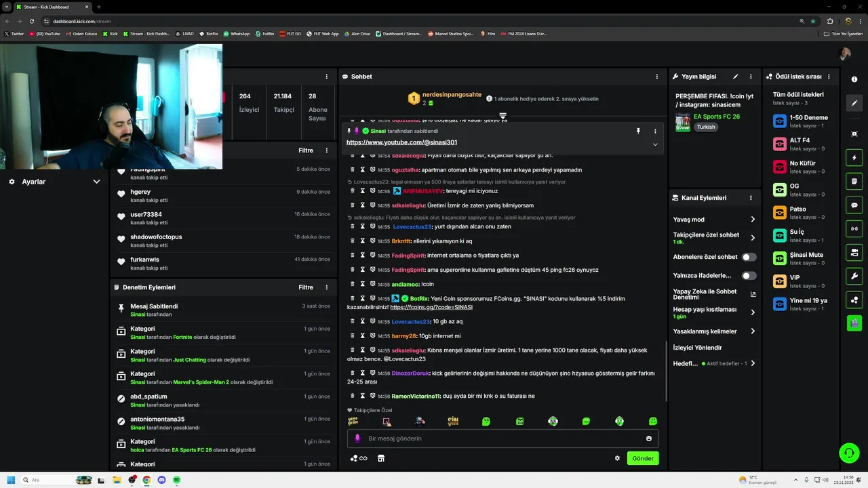Open emoji picker in message box
Viewport: 868px width, 488px height.
click(x=649, y=439)
